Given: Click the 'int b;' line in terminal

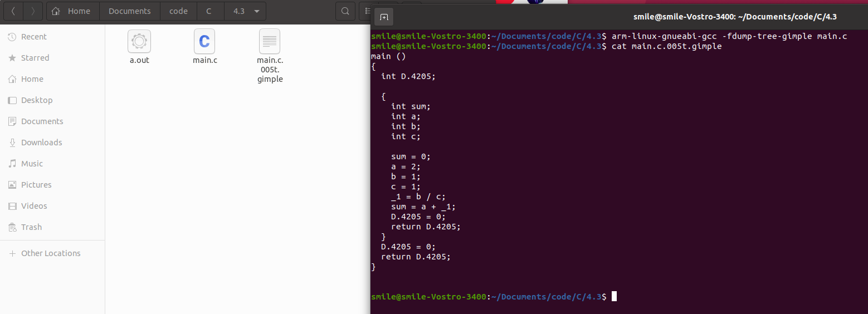Looking at the screenshot, I should coord(406,126).
